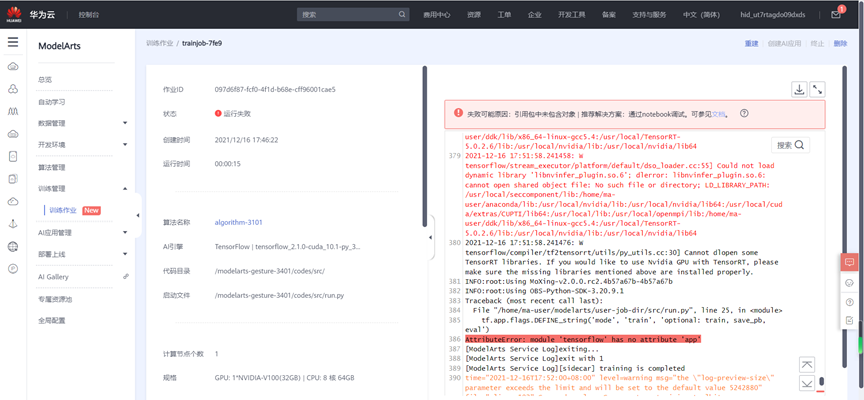Expand the log panel to fullscreen
Viewport: 864px width, 400px height.
(x=818, y=89)
